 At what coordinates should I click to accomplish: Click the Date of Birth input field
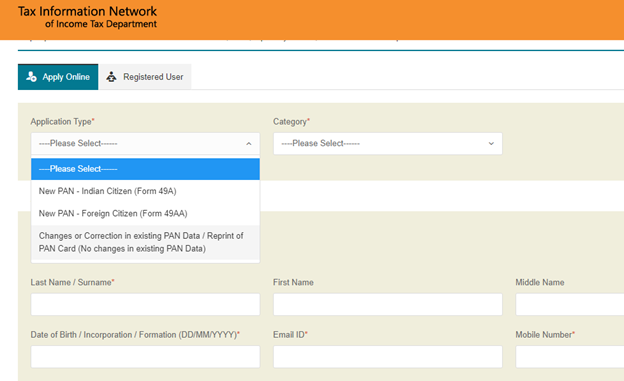pos(145,357)
